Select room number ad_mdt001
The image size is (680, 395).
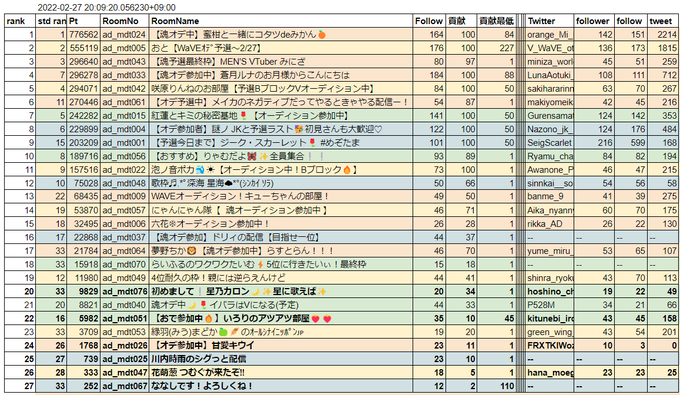124,143
